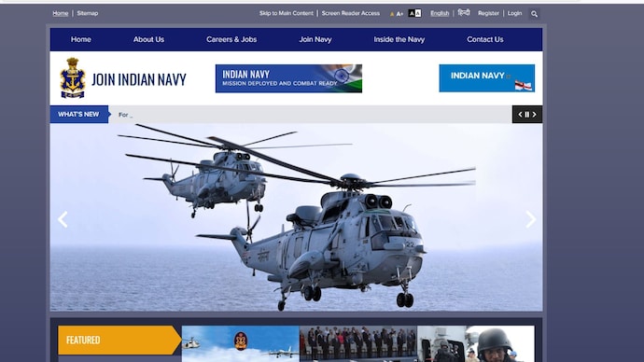The width and height of the screenshot is (644, 362).
Task: Click the blue Indian Navy ensign banner
Action: pyautogui.click(x=486, y=78)
